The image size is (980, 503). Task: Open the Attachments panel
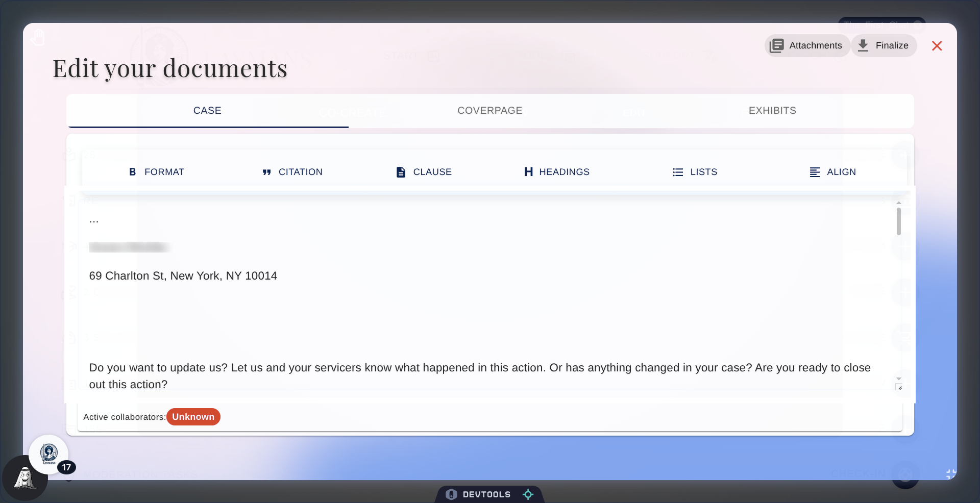[x=807, y=45]
